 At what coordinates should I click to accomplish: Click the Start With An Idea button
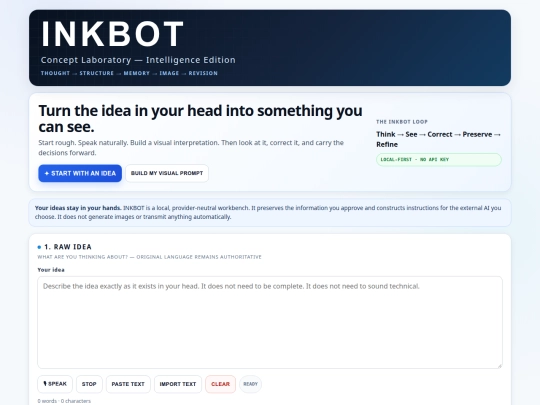tap(80, 173)
